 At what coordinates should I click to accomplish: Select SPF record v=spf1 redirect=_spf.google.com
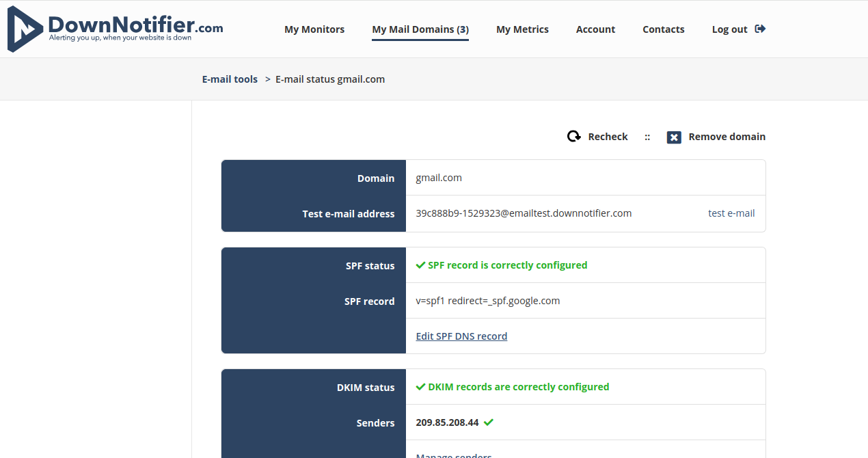[488, 301]
